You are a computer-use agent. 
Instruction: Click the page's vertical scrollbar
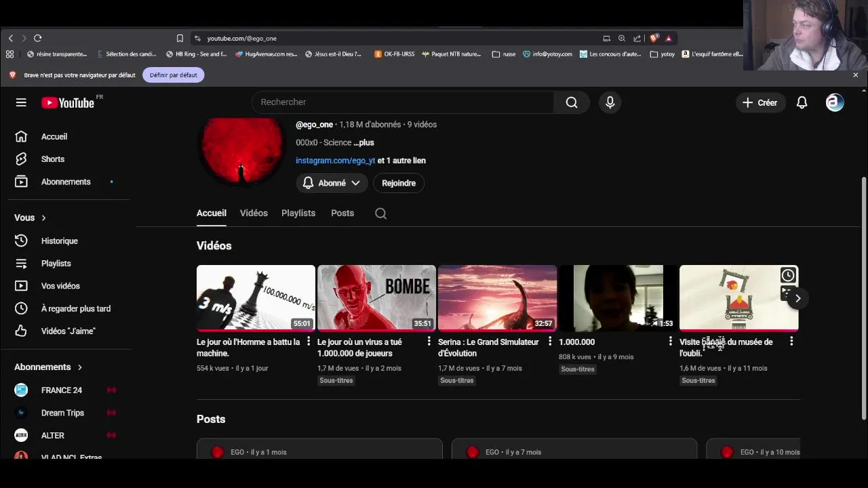click(x=863, y=298)
